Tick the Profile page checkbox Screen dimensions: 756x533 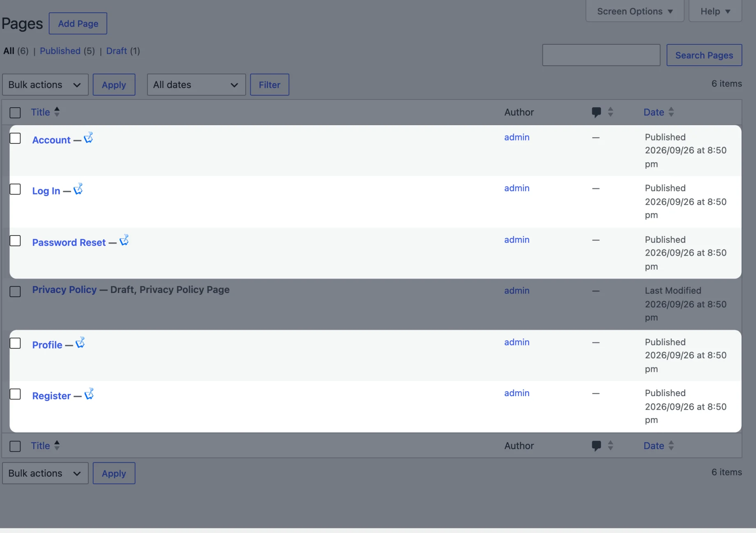[15, 343]
